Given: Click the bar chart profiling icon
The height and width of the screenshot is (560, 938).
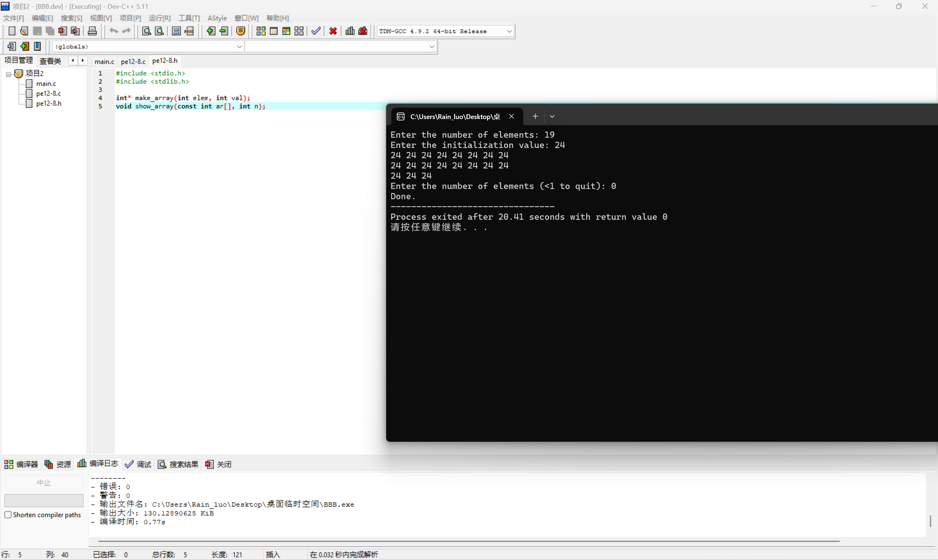Looking at the screenshot, I should (x=350, y=31).
